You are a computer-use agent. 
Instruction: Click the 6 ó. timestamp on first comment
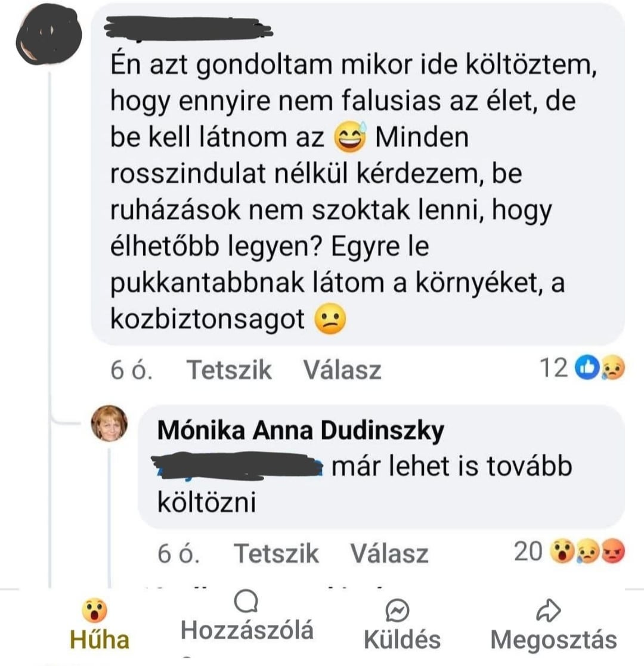tap(131, 370)
